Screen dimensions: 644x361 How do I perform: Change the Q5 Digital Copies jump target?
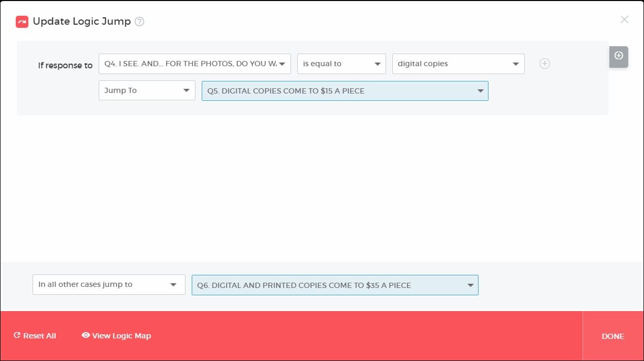point(345,91)
